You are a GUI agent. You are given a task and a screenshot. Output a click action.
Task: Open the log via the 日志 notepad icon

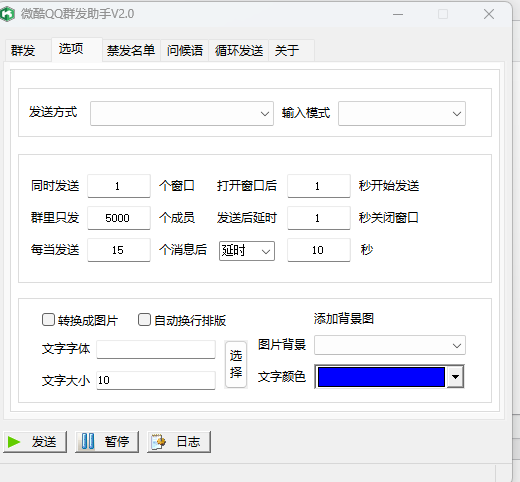158,442
